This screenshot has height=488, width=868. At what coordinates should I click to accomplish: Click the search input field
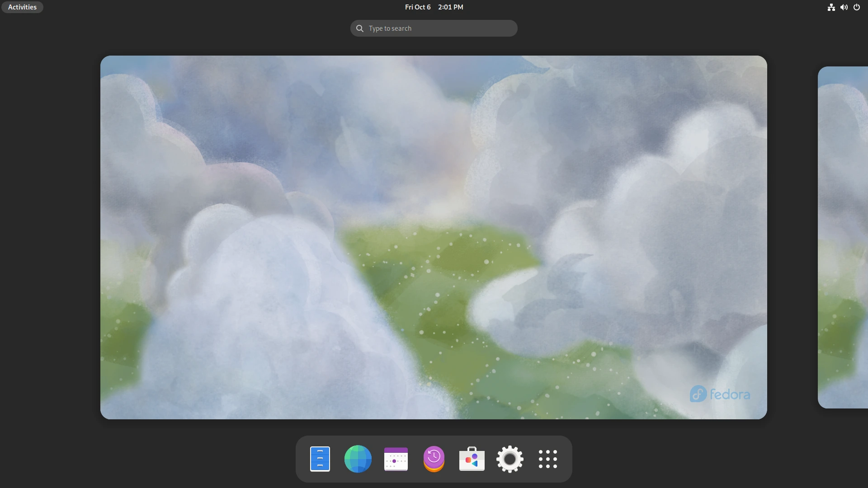(x=434, y=28)
